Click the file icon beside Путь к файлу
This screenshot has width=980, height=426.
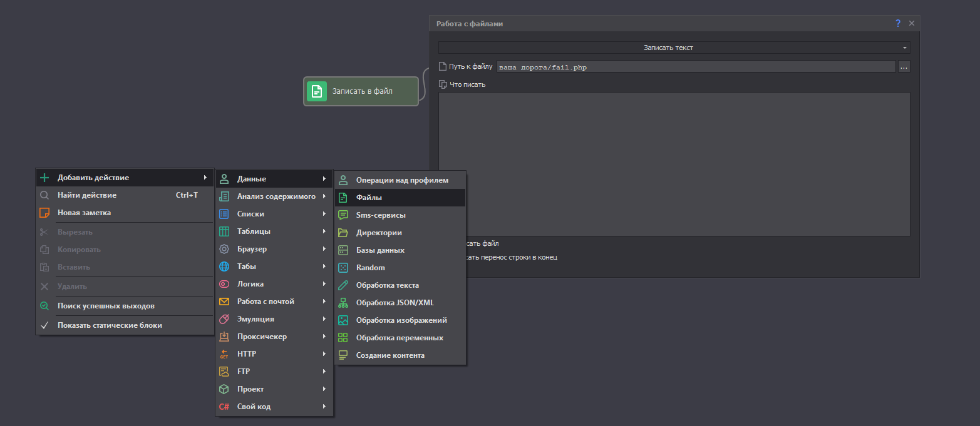point(443,66)
